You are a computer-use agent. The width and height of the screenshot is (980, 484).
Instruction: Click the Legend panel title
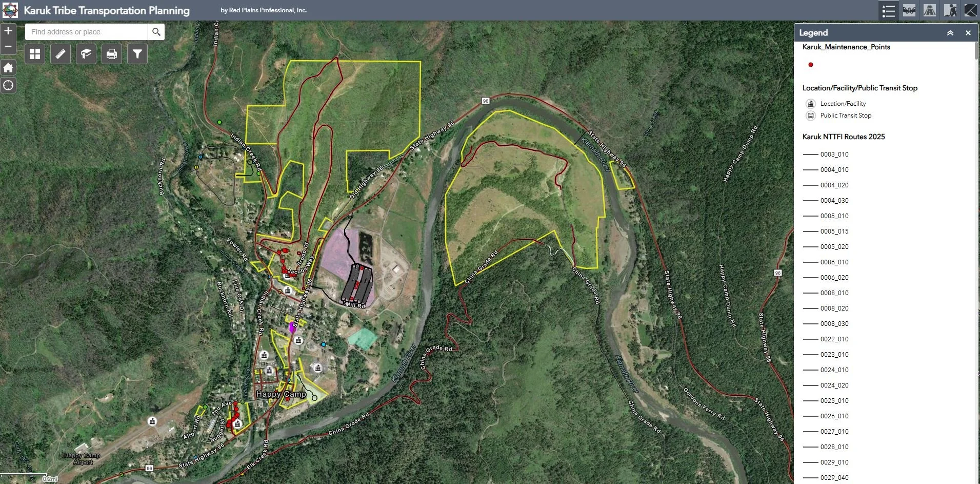813,33
